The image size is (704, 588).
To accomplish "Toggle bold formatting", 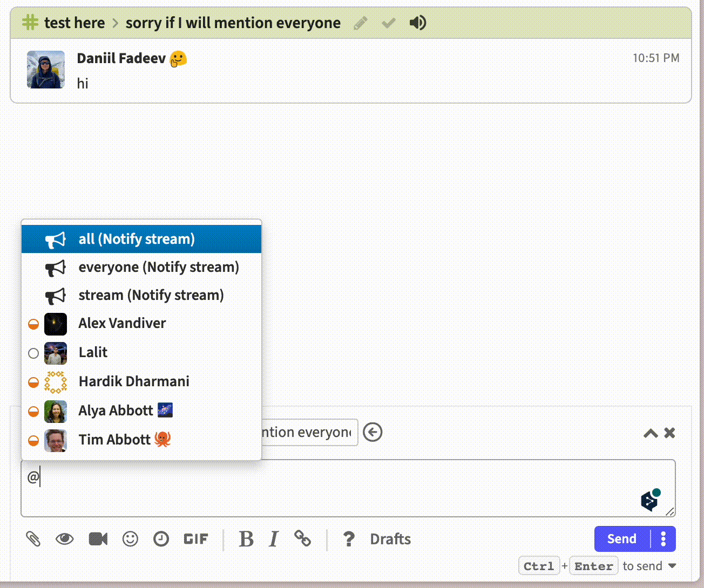I will click(247, 539).
